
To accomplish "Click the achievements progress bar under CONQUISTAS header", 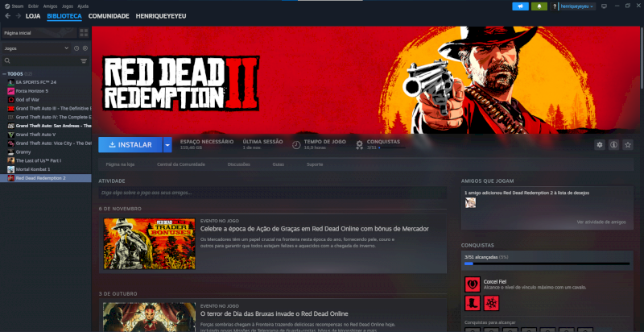I will [547, 264].
